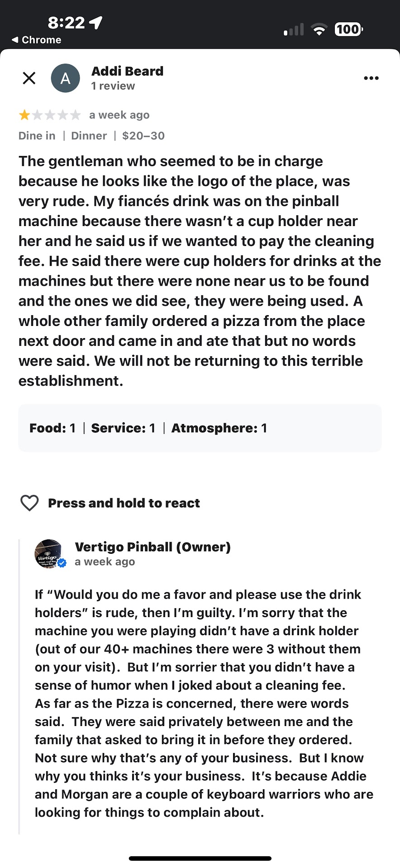Open the three-dots more options menu

371,78
